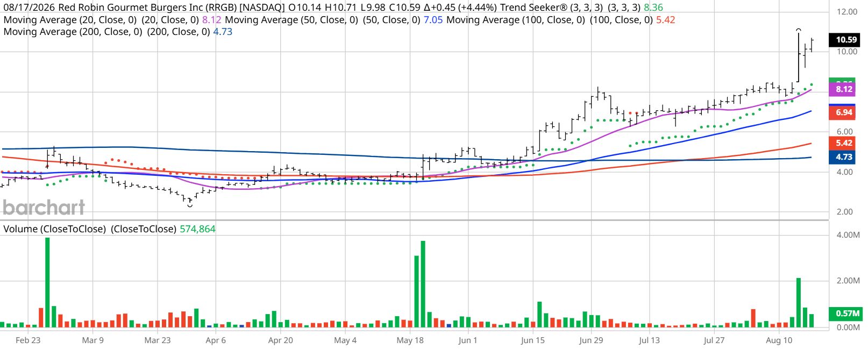The image size is (868, 349).
Task: Click the Jun 1 date axis label
Action: pyautogui.click(x=468, y=340)
